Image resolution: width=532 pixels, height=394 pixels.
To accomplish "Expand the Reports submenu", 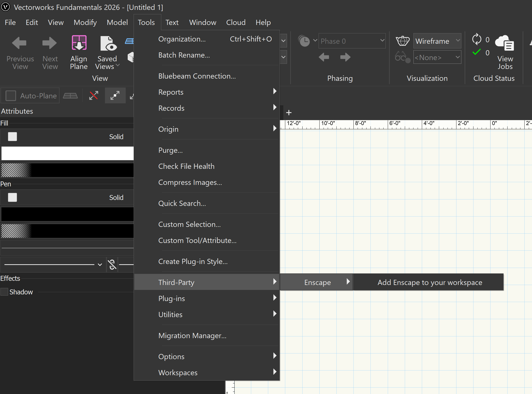I will pos(206,92).
